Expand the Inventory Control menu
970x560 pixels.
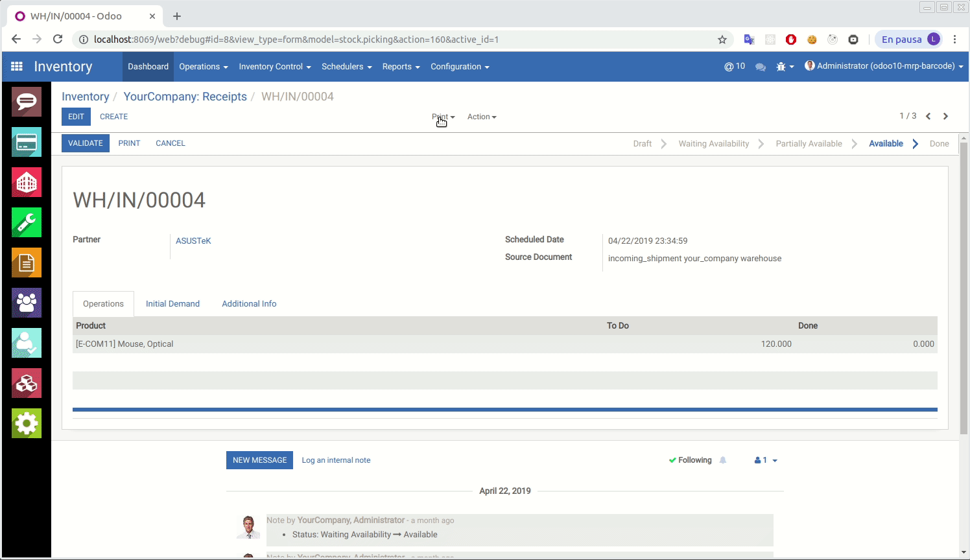(274, 67)
